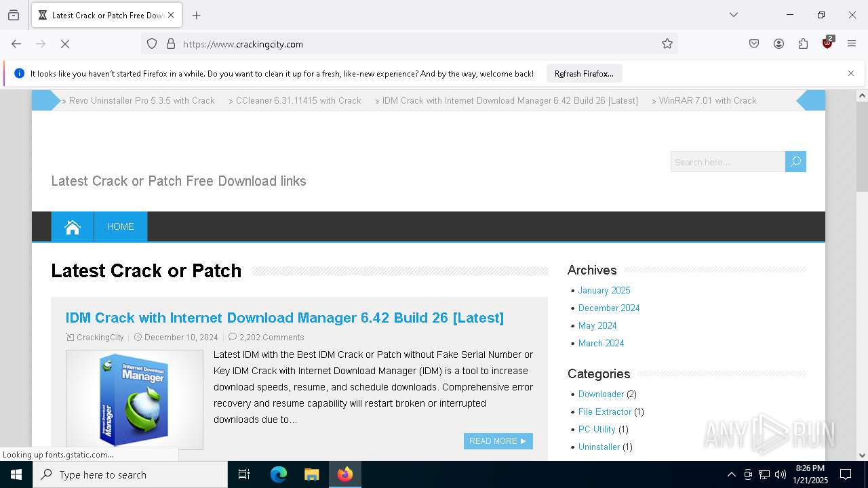This screenshot has height=488, width=868.
Task: Click READ MORE button
Action: [x=498, y=441]
